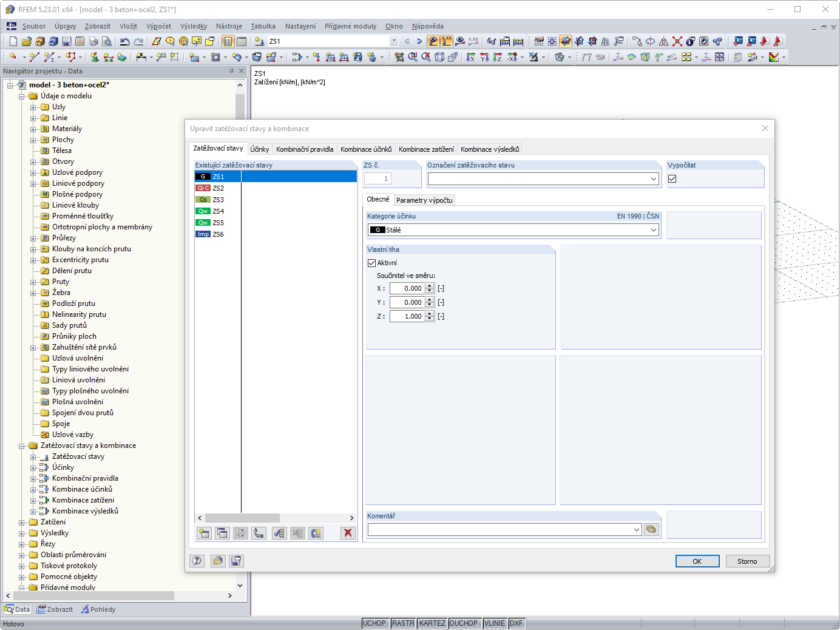Open the model from file in the dialog

[x=218, y=560]
